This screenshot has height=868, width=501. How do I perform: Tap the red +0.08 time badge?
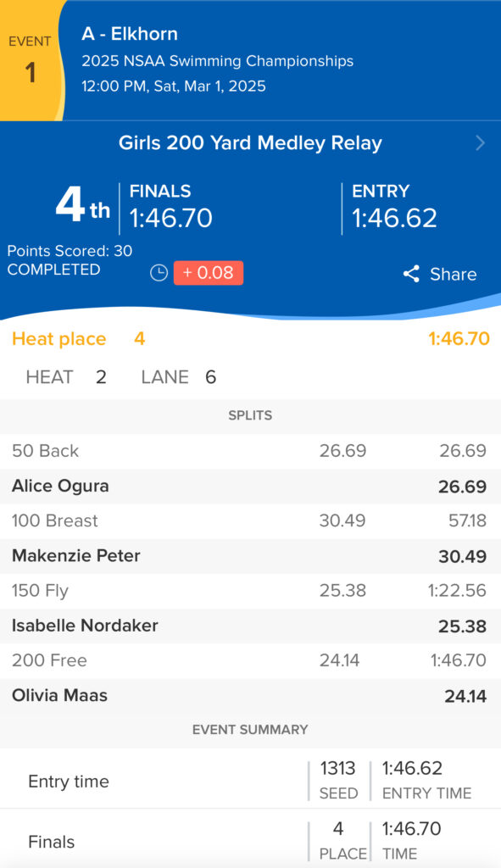point(209,273)
